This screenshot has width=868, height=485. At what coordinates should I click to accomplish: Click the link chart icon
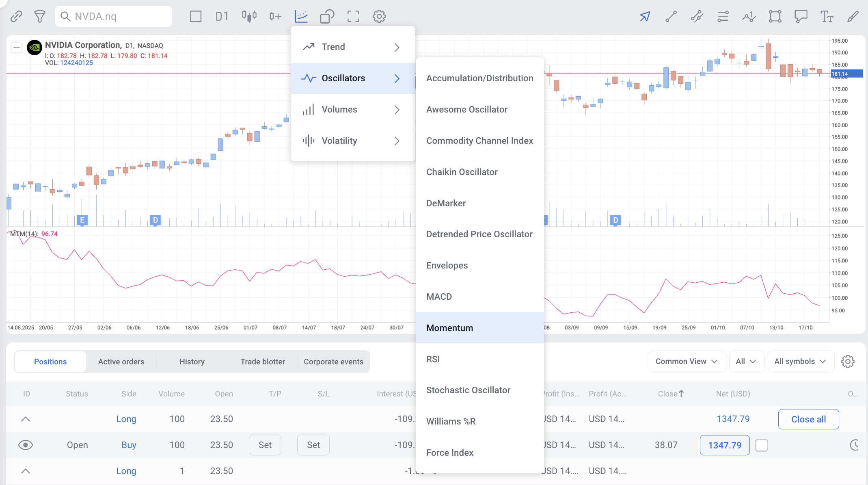point(16,16)
